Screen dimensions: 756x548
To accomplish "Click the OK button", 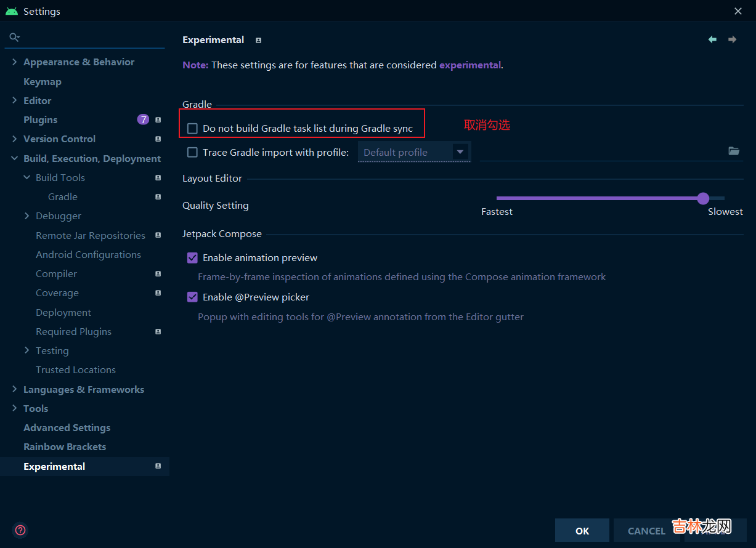I will click(x=582, y=530).
